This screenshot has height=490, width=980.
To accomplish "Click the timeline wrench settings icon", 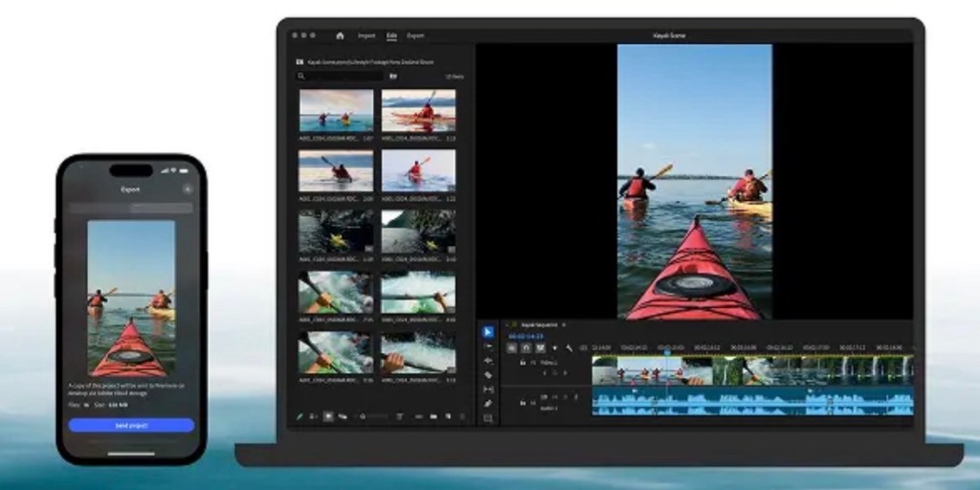I will coord(568,347).
